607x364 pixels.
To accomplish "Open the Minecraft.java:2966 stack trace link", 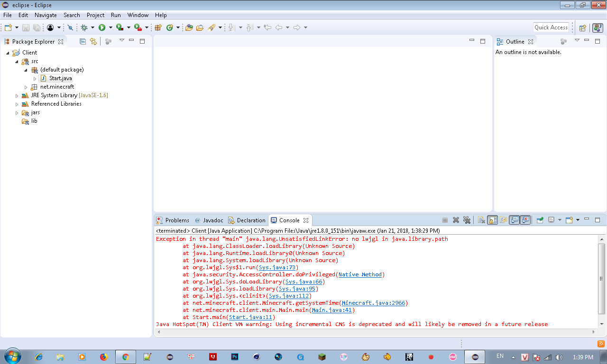I will point(373,303).
